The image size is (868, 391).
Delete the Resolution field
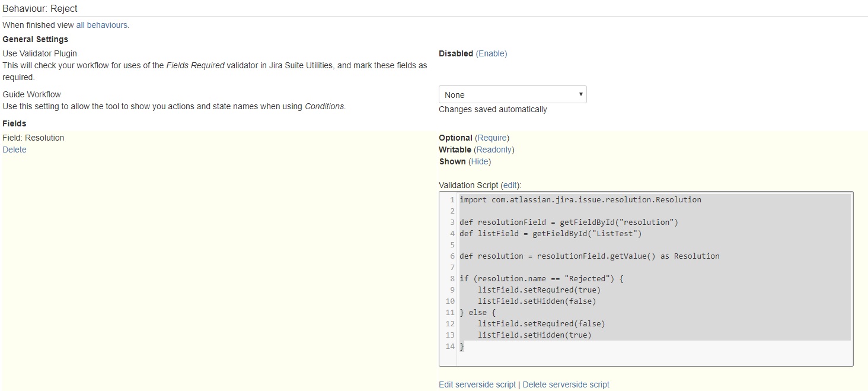pos(14,150)
